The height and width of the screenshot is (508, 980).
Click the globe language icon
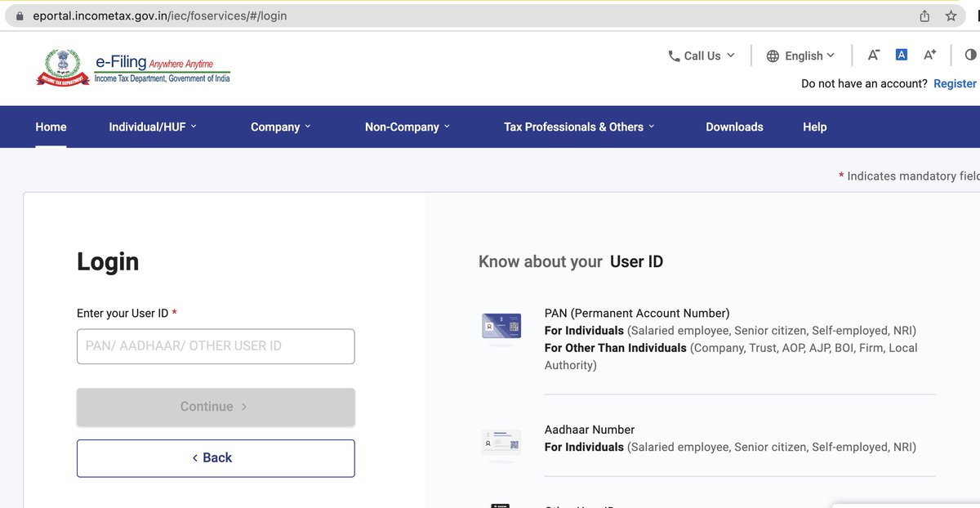(x=773, y=56)
